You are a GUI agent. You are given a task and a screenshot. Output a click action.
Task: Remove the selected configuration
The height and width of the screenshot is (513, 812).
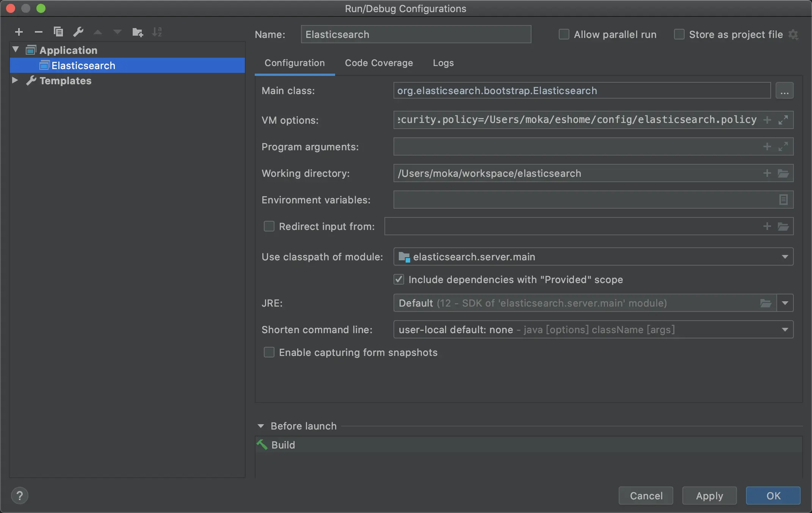(39, 32)
